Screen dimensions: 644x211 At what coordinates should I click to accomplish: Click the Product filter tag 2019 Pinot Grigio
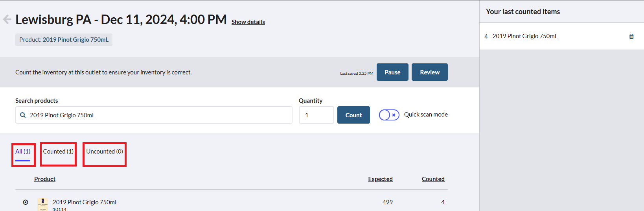[x=64, y=40]
